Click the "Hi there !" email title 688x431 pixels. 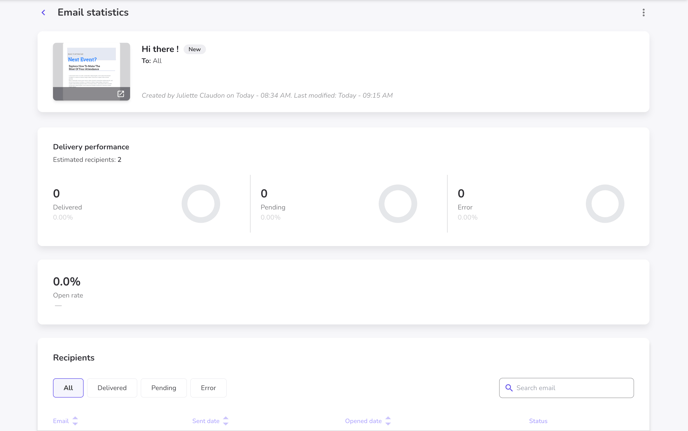coord(160,49)
